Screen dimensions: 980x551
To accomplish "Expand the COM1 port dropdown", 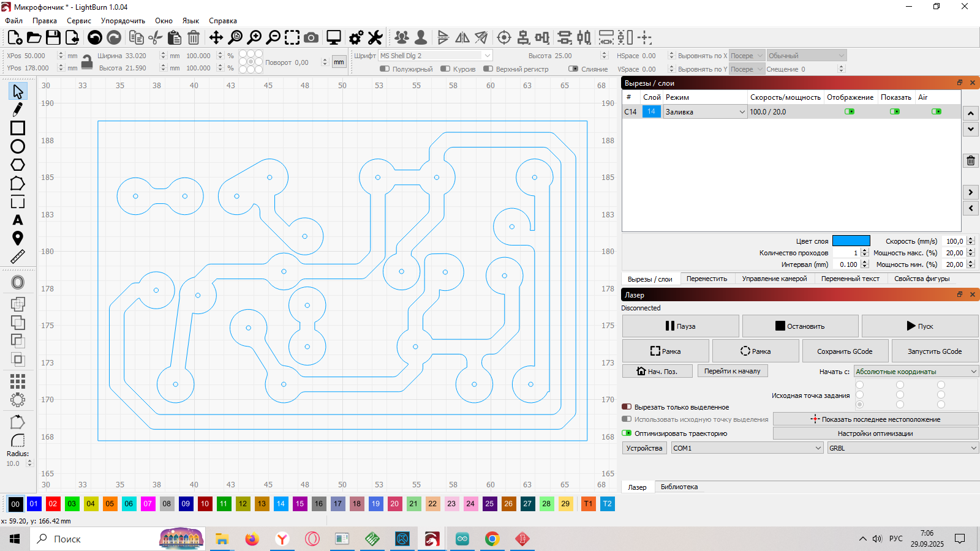I will 747,448.
